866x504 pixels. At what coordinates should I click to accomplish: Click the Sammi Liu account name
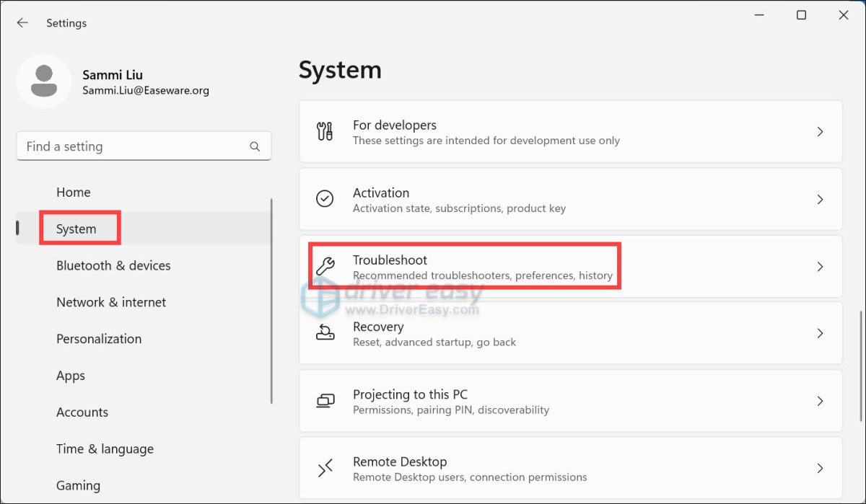[113, 75]
